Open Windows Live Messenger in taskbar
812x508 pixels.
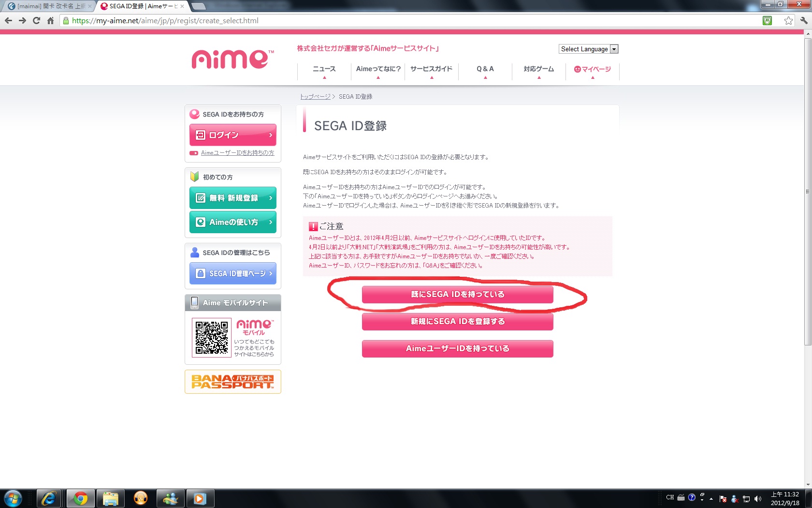coord(171,498)
